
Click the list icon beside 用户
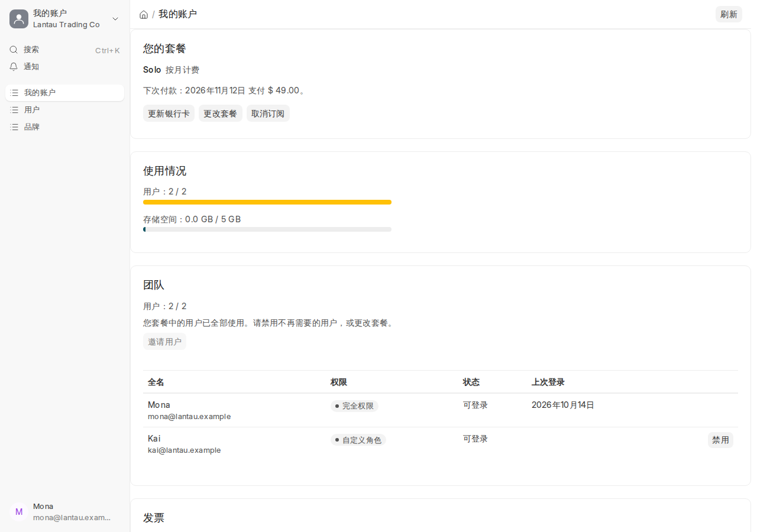point(14,110)
